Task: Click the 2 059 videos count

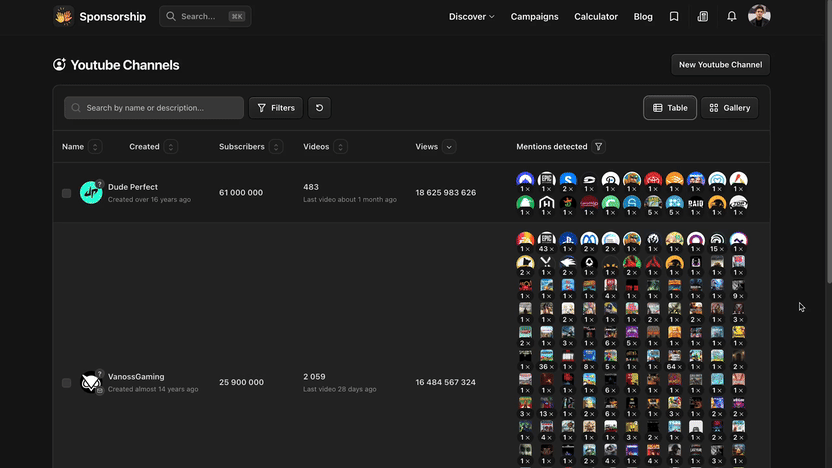Action: click(x=314, y=376)
